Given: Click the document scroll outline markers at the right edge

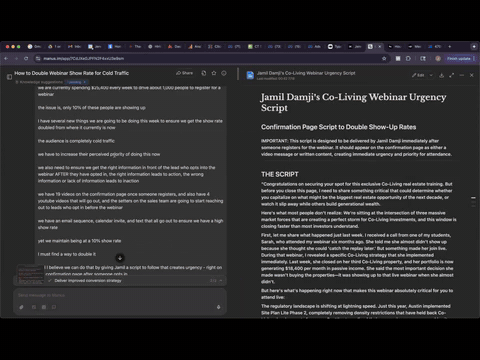Looking at the screenshot, I should [x=473, y=202].
